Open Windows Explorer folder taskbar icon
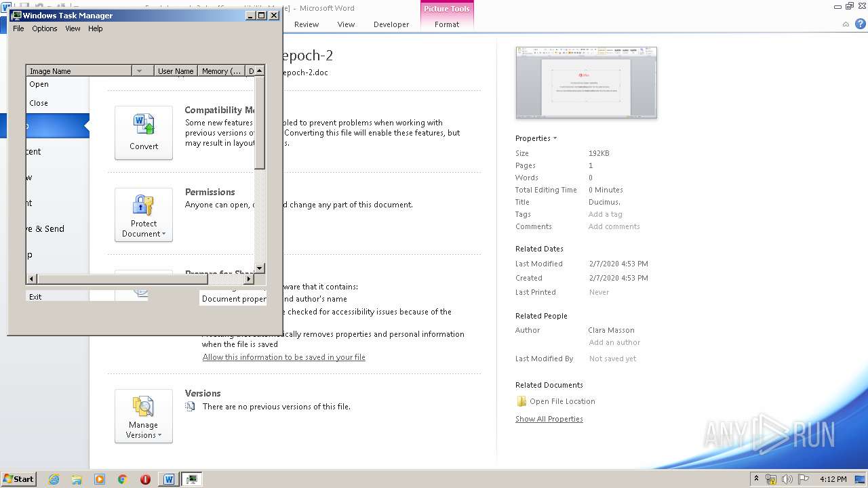 pyautogui.click(x=77, y=479)
